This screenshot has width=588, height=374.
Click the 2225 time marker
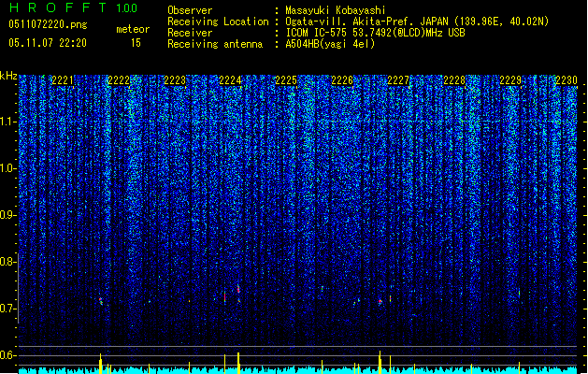286,80
